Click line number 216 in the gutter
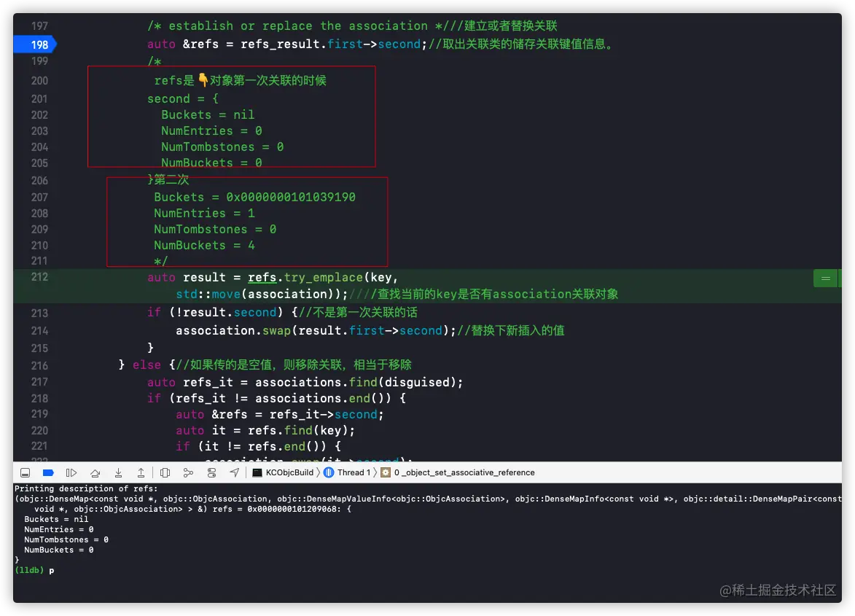This screenshot has width=855, height=616. [x=39, y=365]
